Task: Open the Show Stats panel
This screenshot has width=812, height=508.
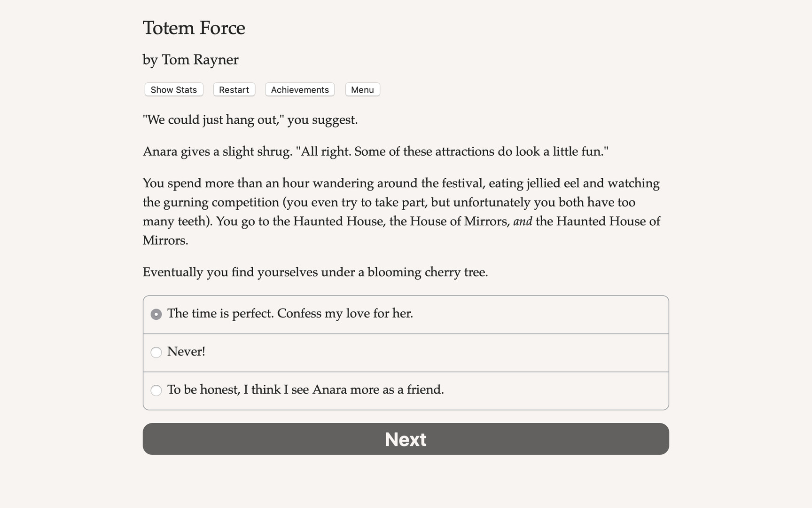Action: click(x=173, y=89)
